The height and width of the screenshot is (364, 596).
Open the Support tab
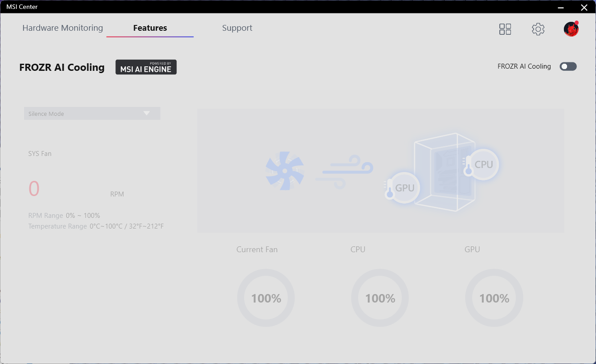[x=237, y=28]
